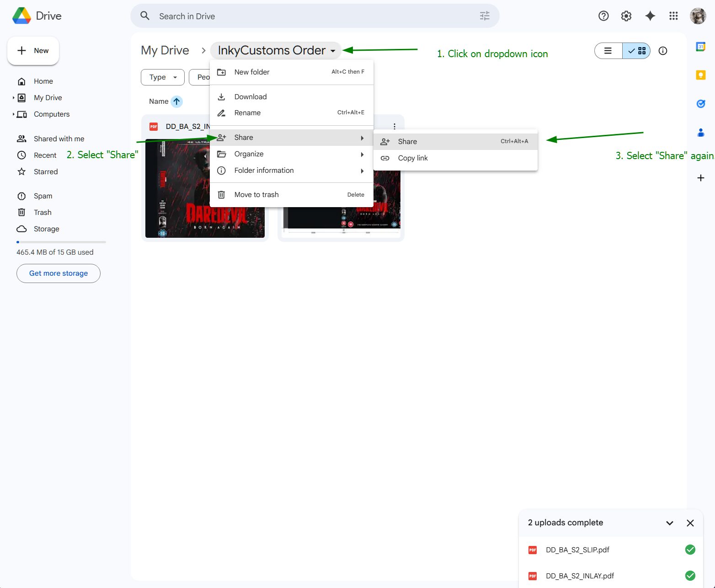
Task: Open Spam in the sidebar
Action: point(43,196)
